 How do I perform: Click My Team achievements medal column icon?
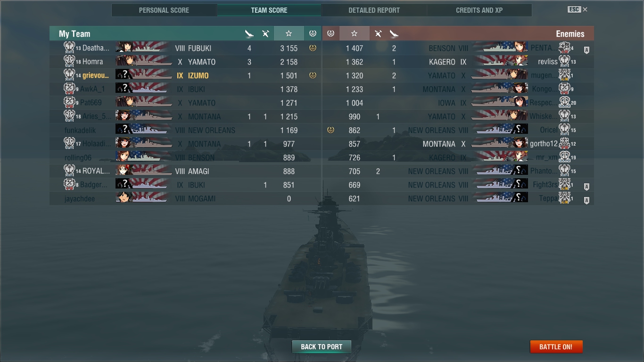coord(312,33)
